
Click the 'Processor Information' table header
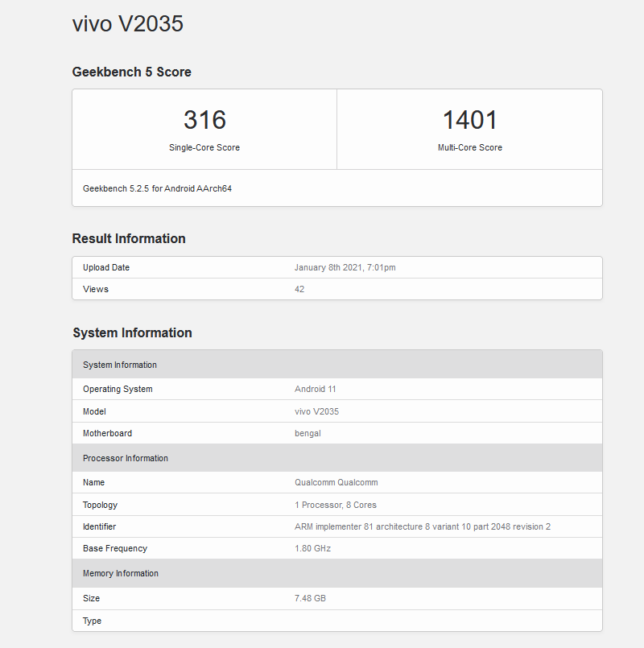coord(337,458)
